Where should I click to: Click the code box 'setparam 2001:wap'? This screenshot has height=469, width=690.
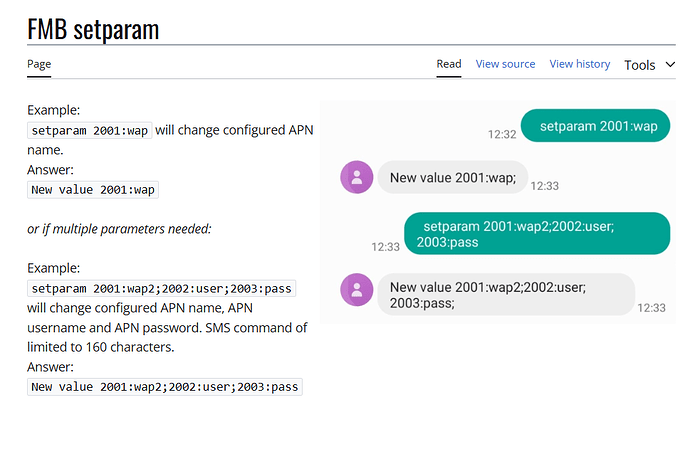pyautogui.click(x=90, y=131)
